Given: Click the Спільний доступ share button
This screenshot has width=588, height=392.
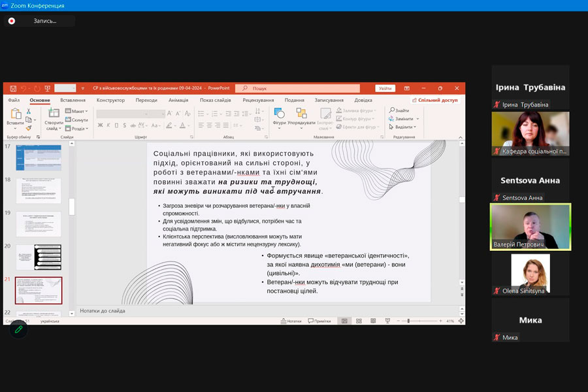Looking at the screenshot, I should tap(434, 100).
